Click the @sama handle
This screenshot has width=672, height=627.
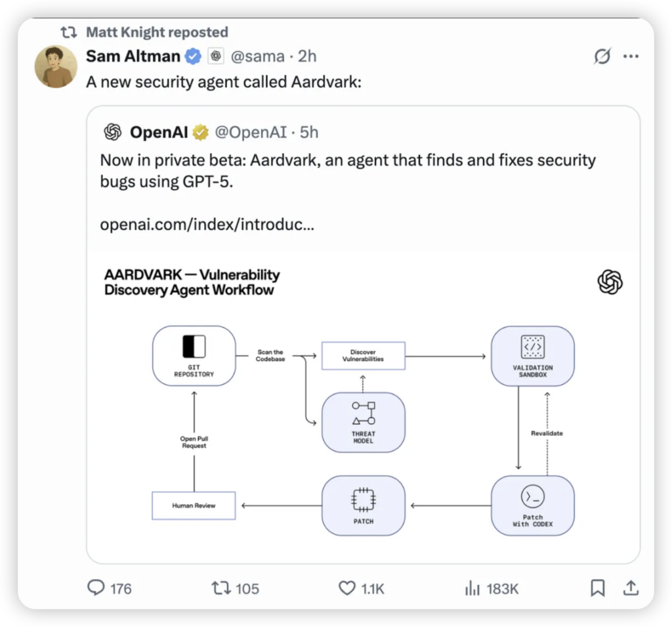pos(256,56)
